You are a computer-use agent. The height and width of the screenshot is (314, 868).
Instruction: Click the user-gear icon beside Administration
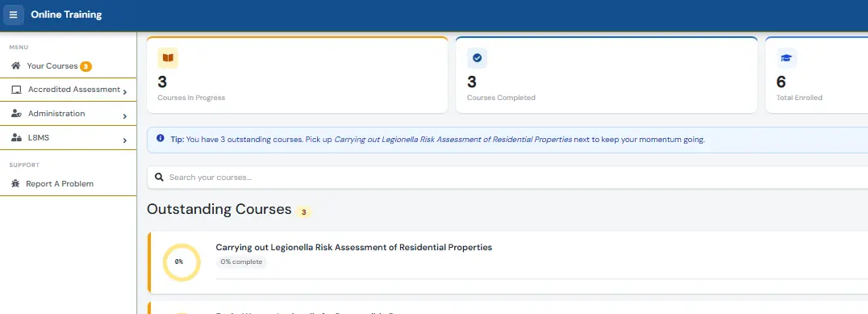[16, 114]
